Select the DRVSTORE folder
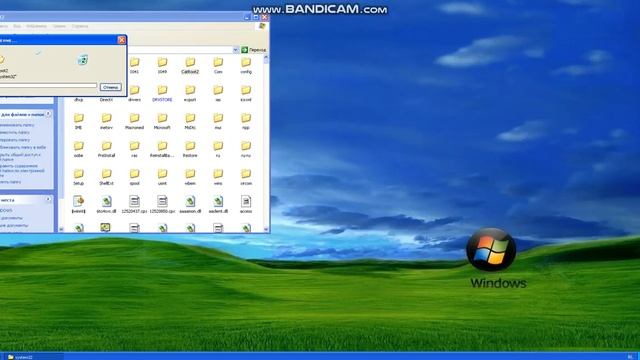Screen dimensions: 640x360 (162, 93)
